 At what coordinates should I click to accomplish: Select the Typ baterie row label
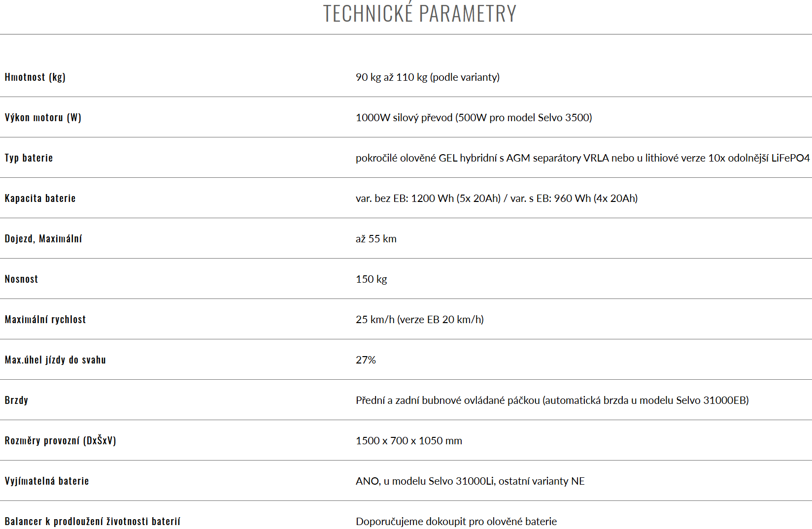coord(29,158)
